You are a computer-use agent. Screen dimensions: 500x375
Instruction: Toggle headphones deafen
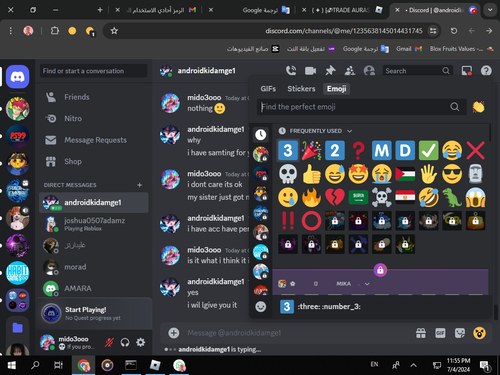pyautogui.click(x=125, y=342)
